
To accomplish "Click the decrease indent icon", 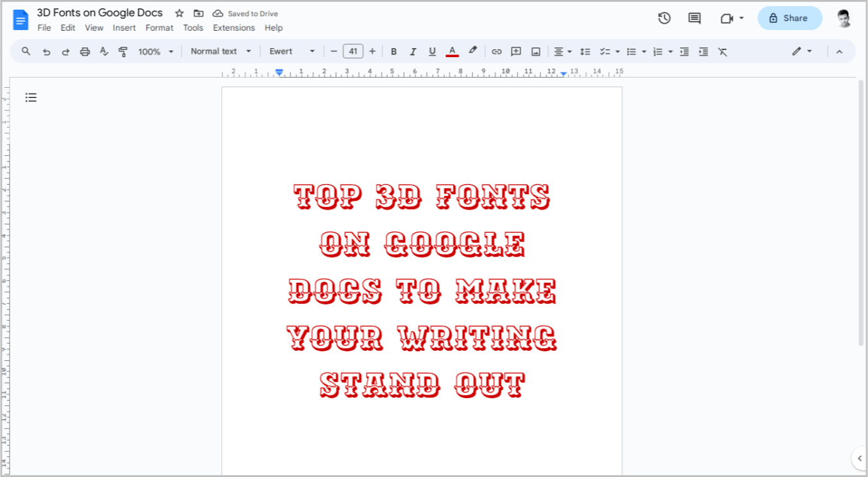I will (684, 52).
